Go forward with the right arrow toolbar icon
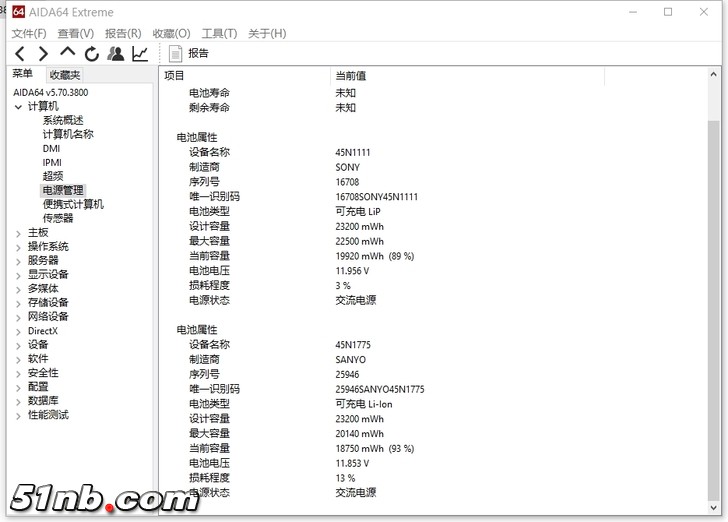Image resolution: width=728 pixels, height=522 pixels. (43, 54)
